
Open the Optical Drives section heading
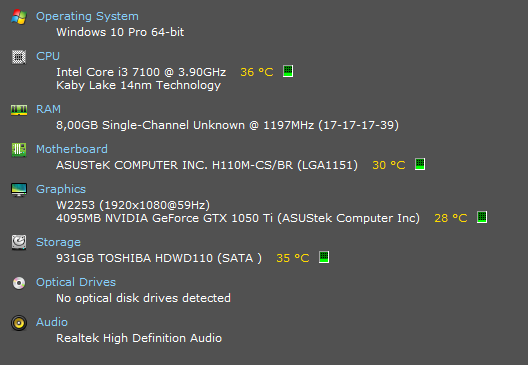pyautogui.click(x=76, y=282)
